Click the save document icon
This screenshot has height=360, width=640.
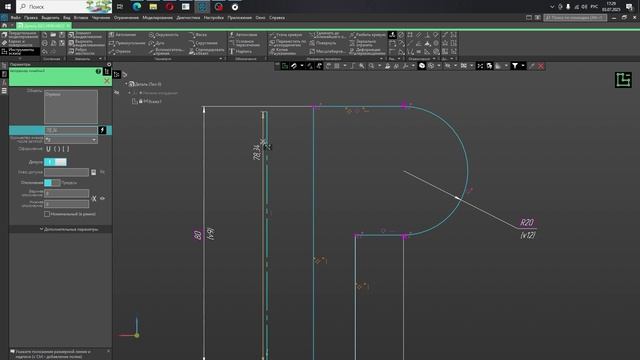click(62, 35)
